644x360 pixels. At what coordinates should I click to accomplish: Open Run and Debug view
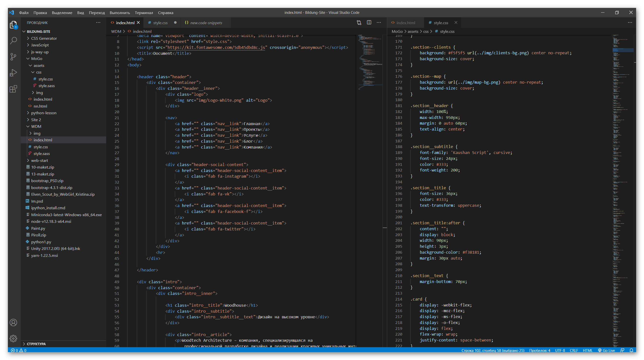pos(14,73)
